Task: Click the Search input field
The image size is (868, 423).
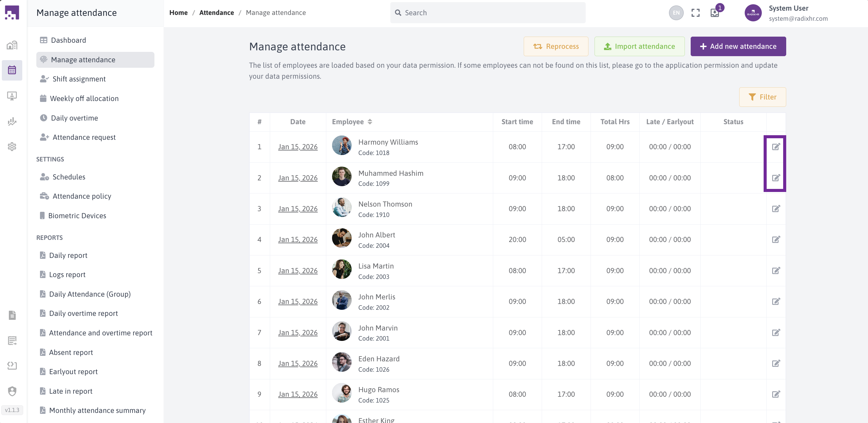Action: (x=488, y=13)
